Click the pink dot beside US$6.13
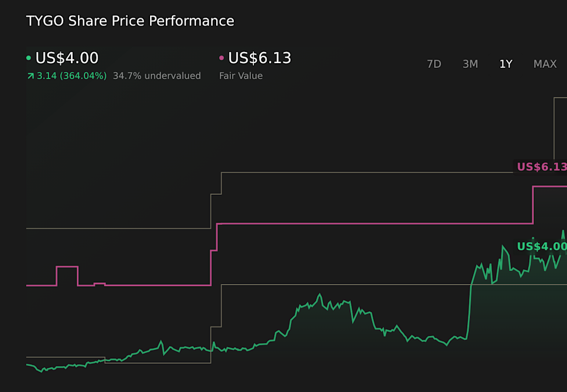567x392 pixels. pyautogui.click(x=221, y=58)
